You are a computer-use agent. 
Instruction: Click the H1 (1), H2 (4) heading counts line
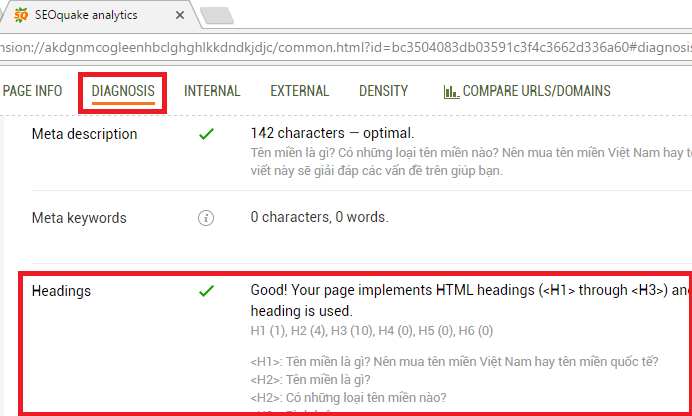coord(371,331)
